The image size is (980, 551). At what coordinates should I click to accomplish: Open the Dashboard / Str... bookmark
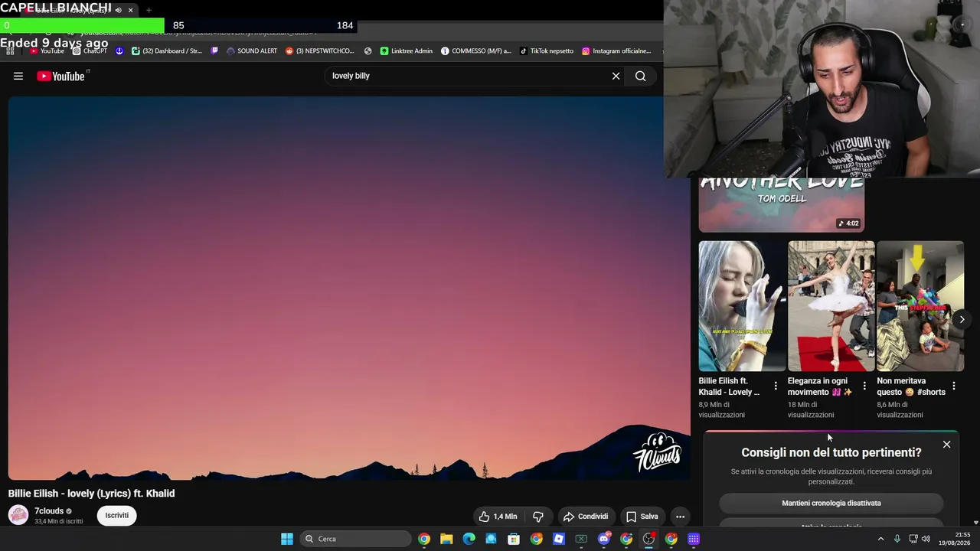(167, 51)
